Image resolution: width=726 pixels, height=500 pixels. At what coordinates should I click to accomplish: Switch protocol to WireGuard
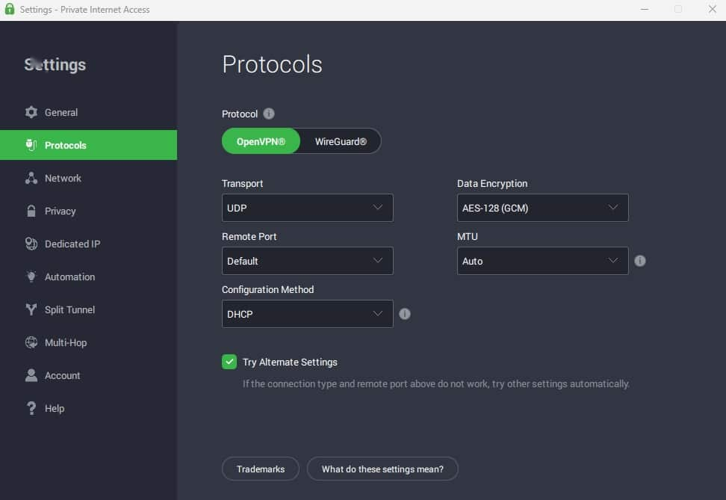[340, 142]
